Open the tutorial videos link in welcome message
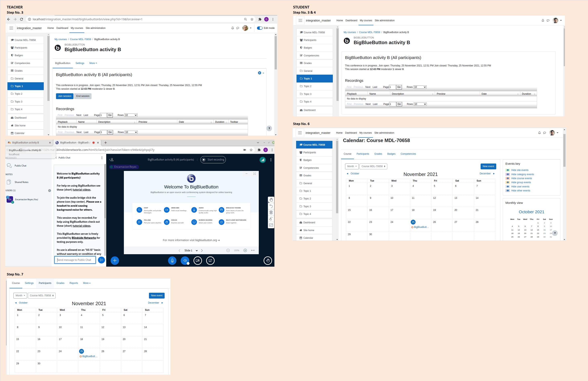This screenshot has width=588, height=381. point(82,190)
